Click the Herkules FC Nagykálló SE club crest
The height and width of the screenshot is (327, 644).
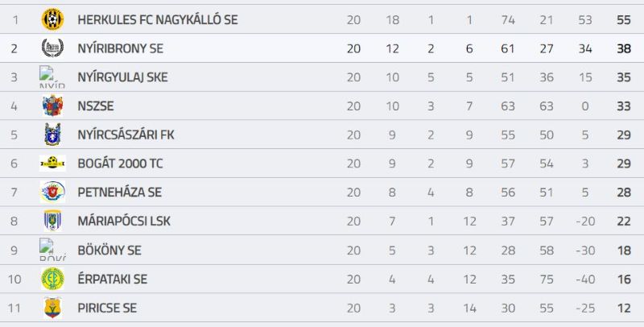52,19
